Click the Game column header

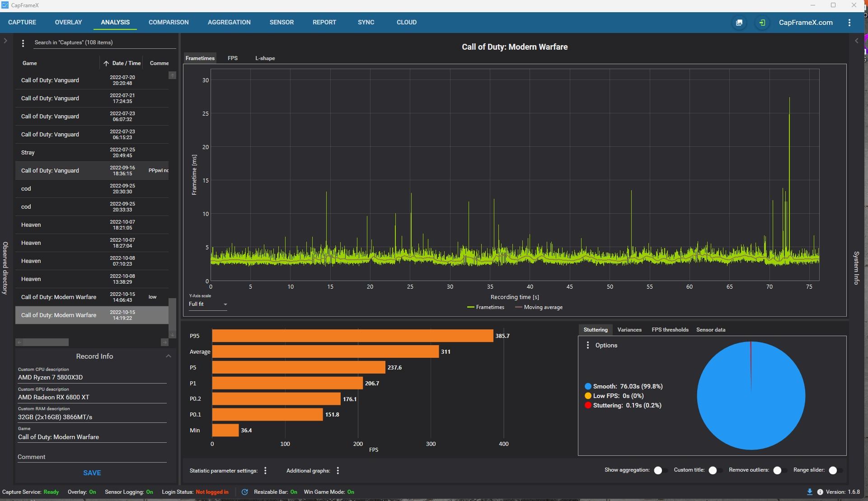pos(30,64)
